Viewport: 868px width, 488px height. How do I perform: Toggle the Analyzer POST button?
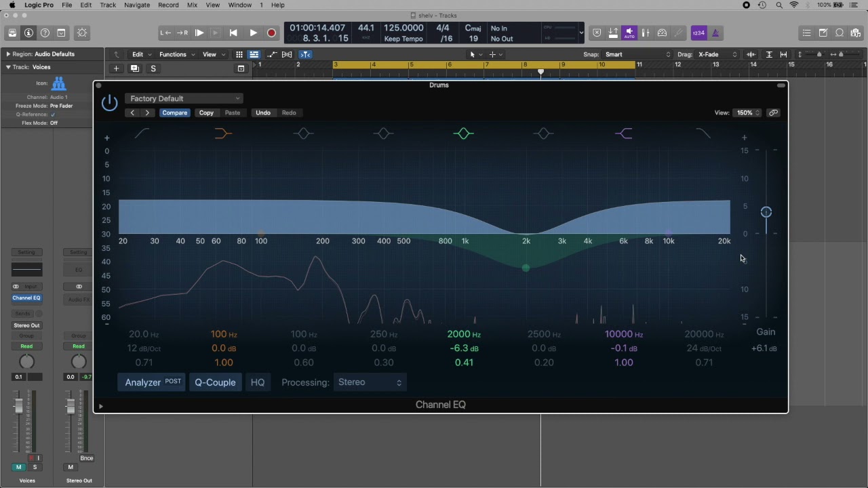point(153,382)
